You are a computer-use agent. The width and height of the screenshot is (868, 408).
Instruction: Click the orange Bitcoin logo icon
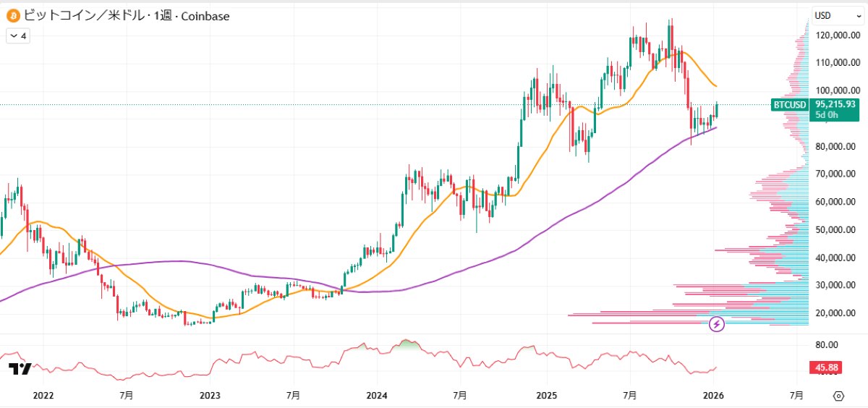13,15
